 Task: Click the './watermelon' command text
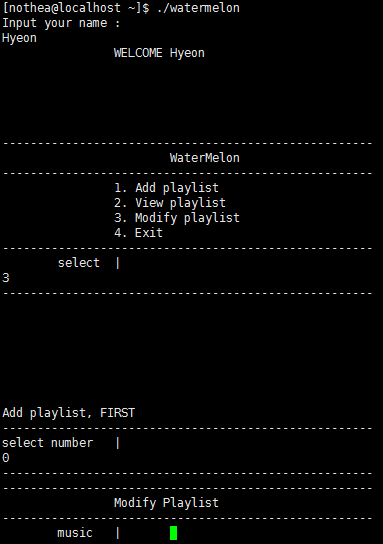pos(198,8)
